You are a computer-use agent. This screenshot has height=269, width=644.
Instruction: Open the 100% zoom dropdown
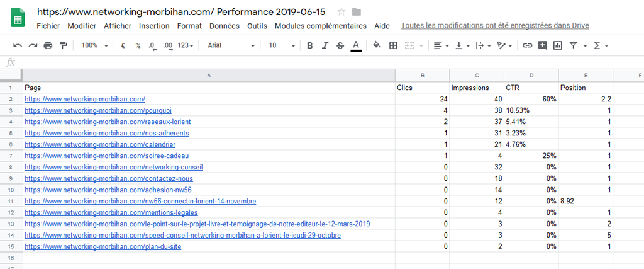click(x=94, y=45)
